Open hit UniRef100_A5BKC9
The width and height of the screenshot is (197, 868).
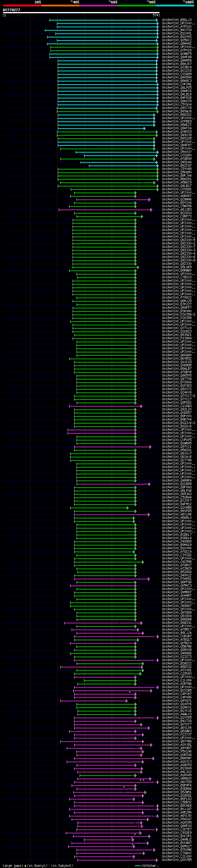[177, 182]
